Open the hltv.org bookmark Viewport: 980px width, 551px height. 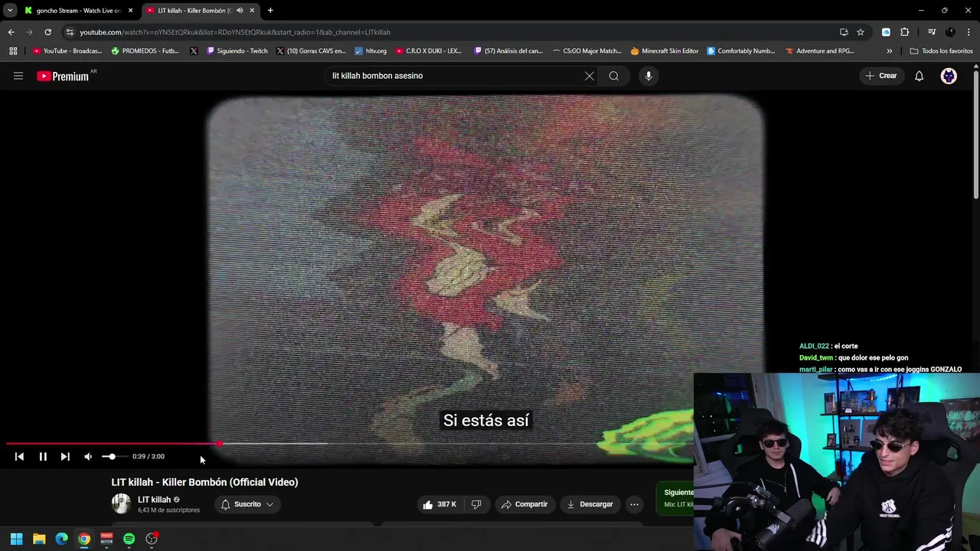click(x=371, y=51)
